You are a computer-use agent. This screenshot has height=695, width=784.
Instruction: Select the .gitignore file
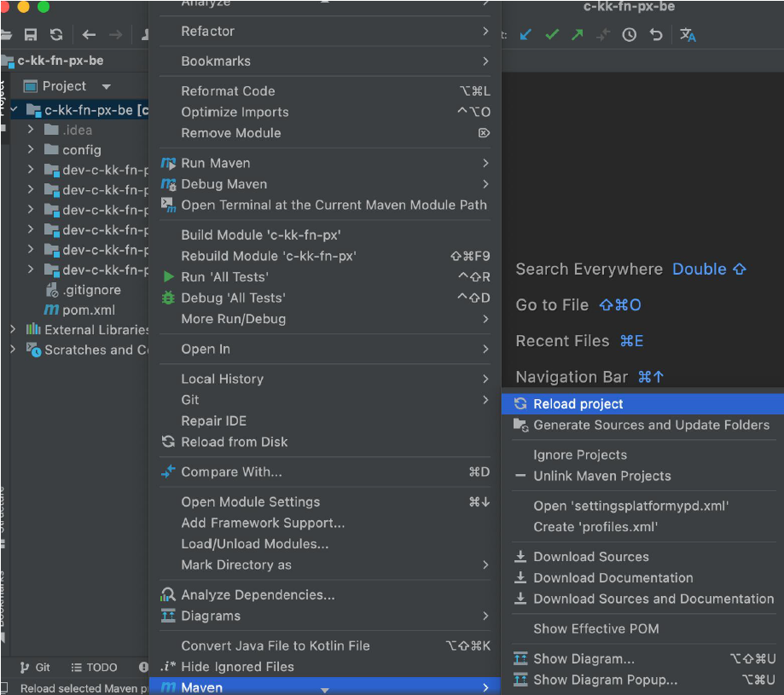pos(84,290)
